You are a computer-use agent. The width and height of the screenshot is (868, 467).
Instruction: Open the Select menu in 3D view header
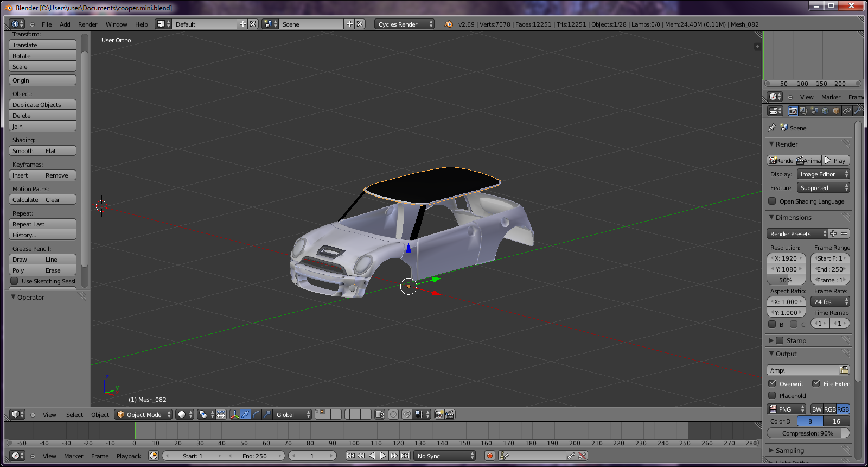tap(74, 414)
